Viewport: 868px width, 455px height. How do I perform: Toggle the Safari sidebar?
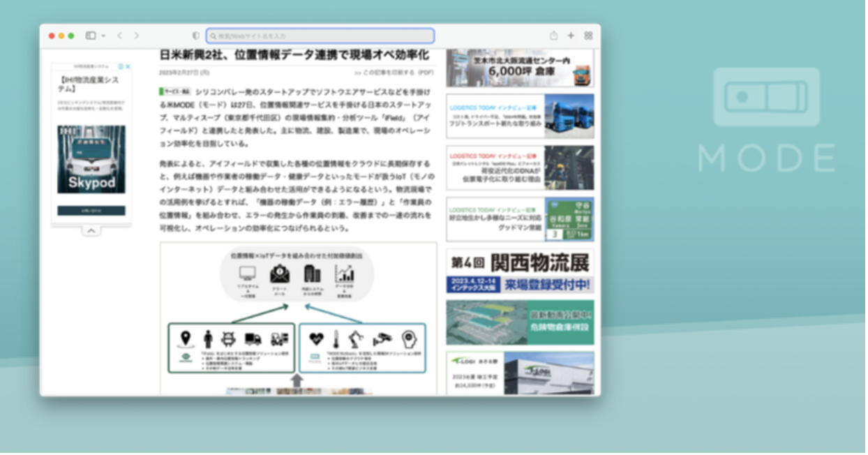tap(91, 36)
